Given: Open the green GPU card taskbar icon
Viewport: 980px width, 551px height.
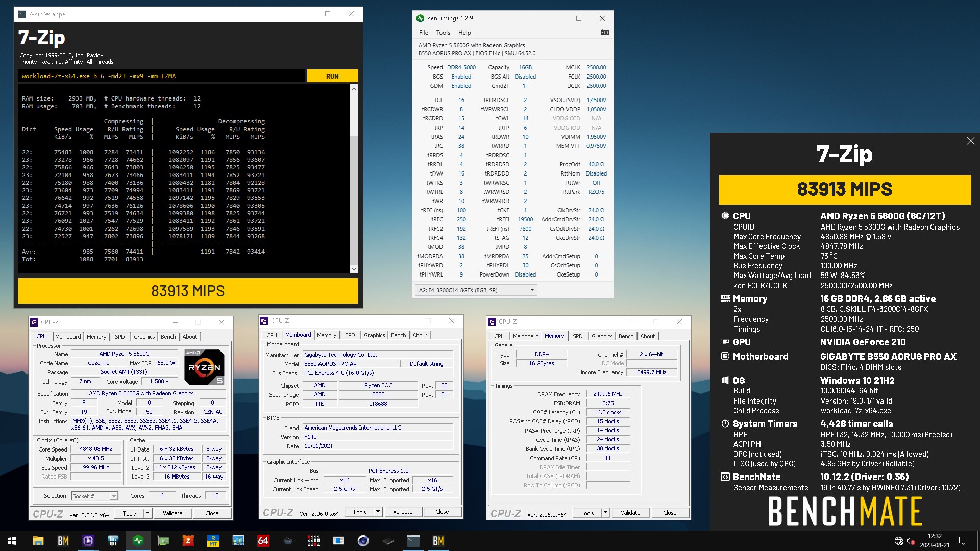Looking at the screenshot, I should click(x=163, y=541).
